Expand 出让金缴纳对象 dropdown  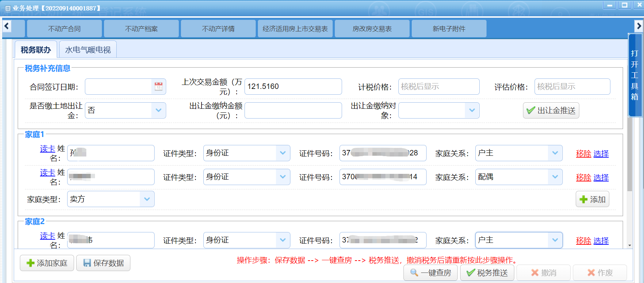(472, 111)
